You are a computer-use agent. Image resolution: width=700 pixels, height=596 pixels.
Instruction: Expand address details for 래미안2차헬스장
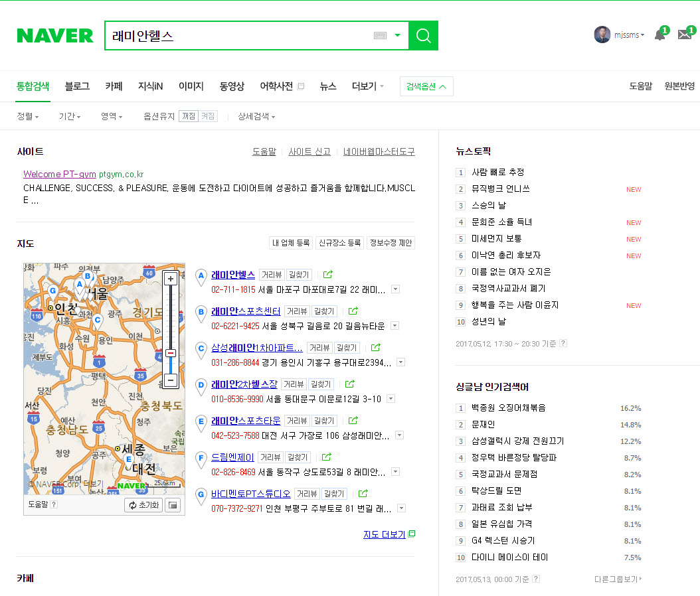[x=391, y=399]
